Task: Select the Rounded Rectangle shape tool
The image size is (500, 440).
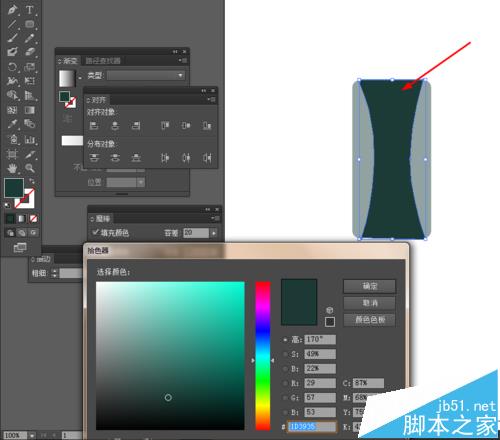Action: [x=30, y=24]
